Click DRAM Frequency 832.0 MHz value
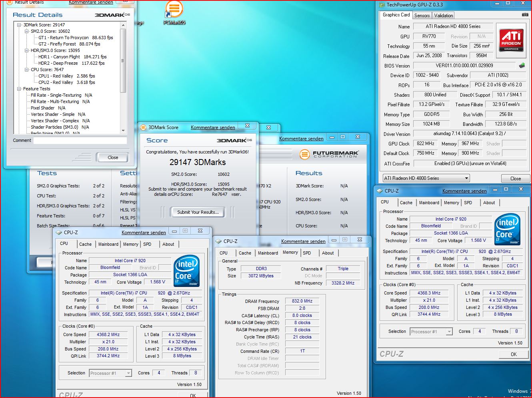The height and width of the screenshot is (398, 532). pos(302,301)
